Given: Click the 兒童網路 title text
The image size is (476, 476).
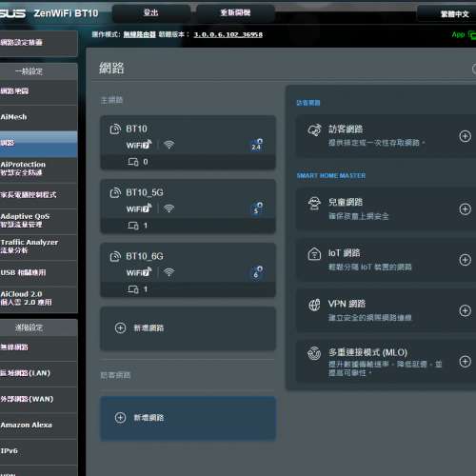Looking at the screenshot, I should click(x=346, y=202).
